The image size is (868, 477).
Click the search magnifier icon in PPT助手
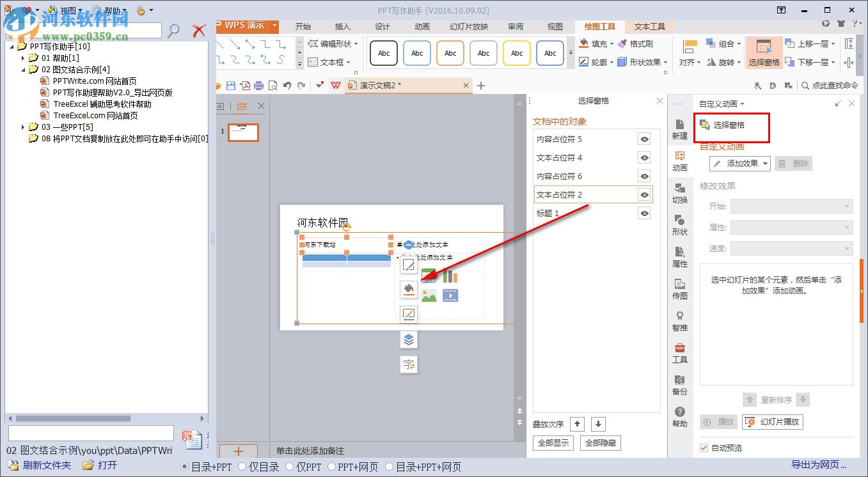click(173, 31)
